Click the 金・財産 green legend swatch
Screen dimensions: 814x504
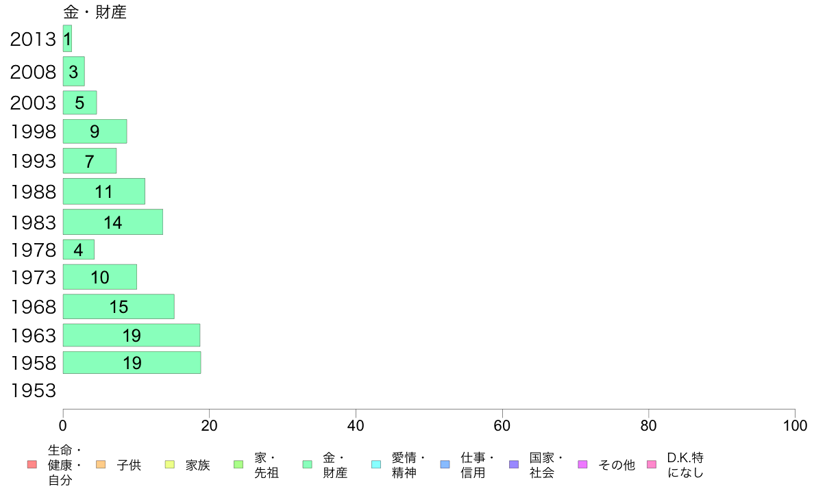click(308, 464)
